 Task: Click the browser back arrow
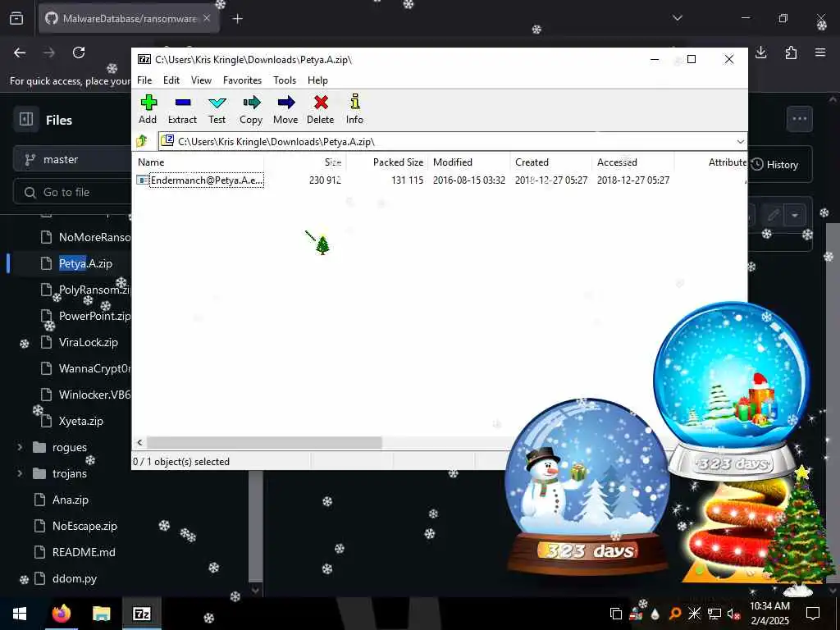(x=20, y=52)
